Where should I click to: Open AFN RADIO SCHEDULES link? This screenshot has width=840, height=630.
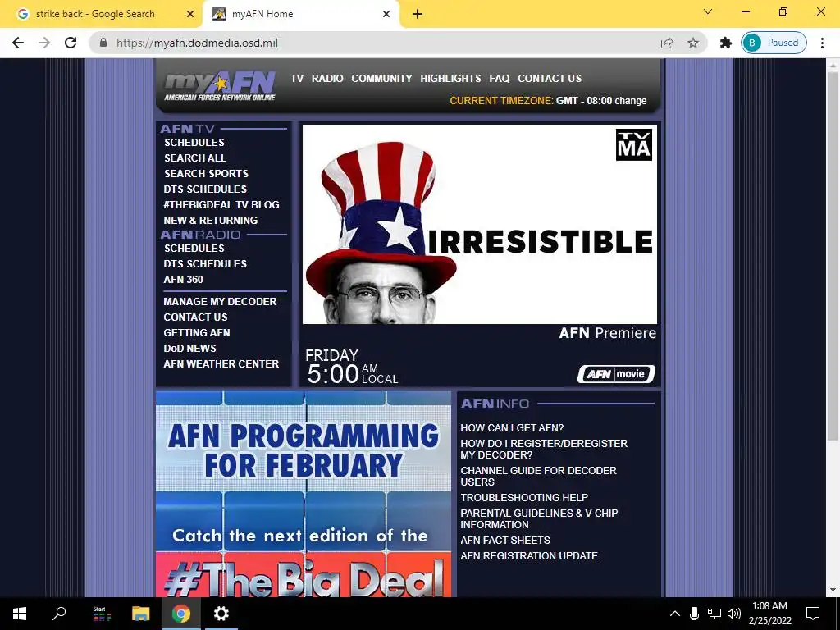click(194, 248)
